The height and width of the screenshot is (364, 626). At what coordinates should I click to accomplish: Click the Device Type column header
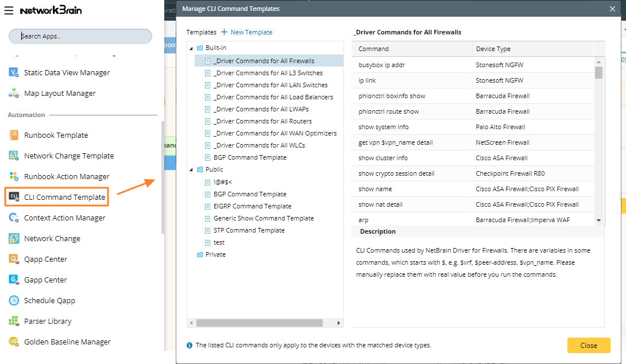click(x=532, y=49)
